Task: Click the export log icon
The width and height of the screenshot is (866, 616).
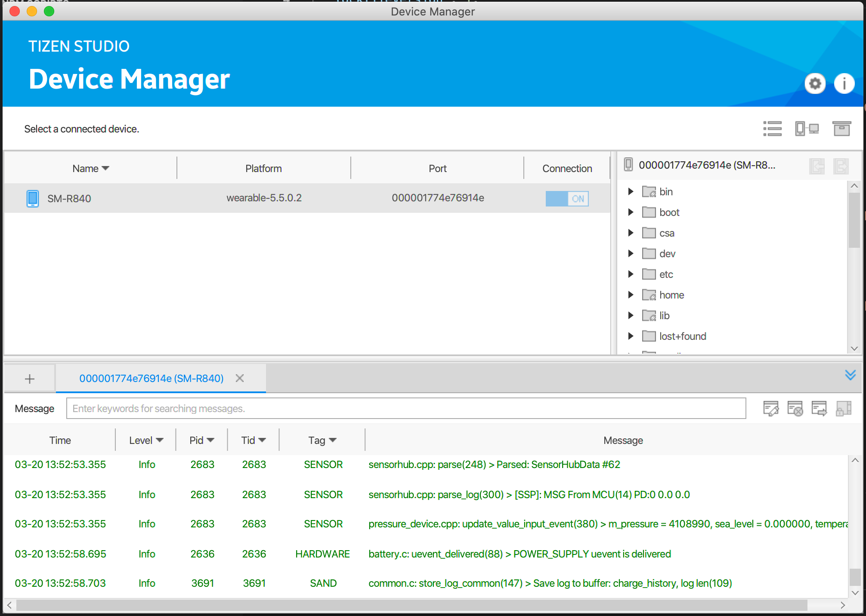Action: [819, 408]
